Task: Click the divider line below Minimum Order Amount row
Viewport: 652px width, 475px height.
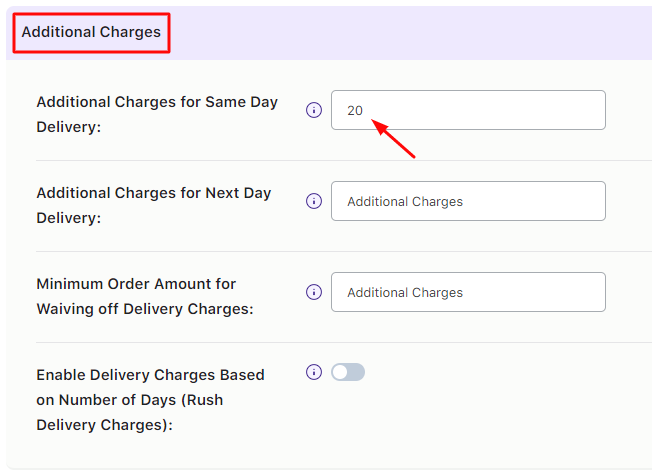Action: tap(340, 342)
